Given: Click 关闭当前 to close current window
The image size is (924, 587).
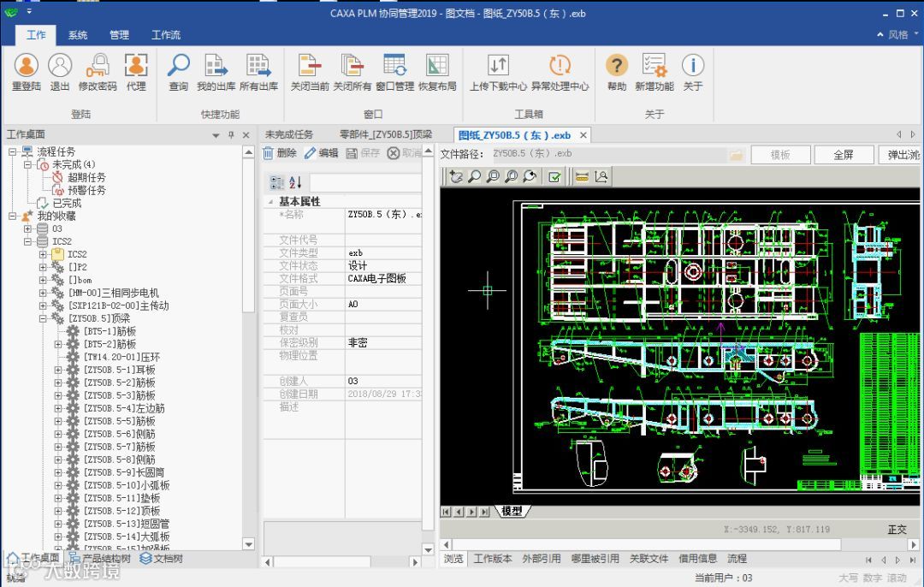Looking at the screenshot, I should coord(310,72).
